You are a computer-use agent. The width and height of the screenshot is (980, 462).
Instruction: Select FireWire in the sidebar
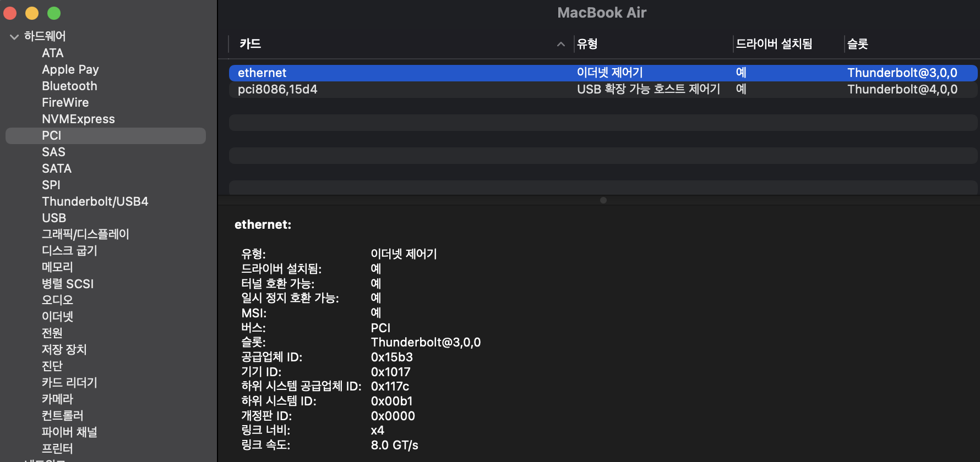(x=65, y=102)
